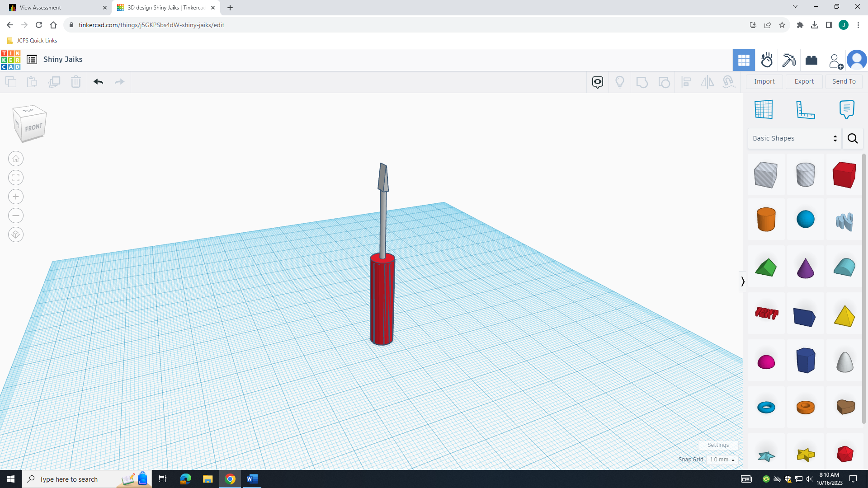Select the striped Cylinder hole shape
This screenshot has height=488, width=868.
click(805, 175)
